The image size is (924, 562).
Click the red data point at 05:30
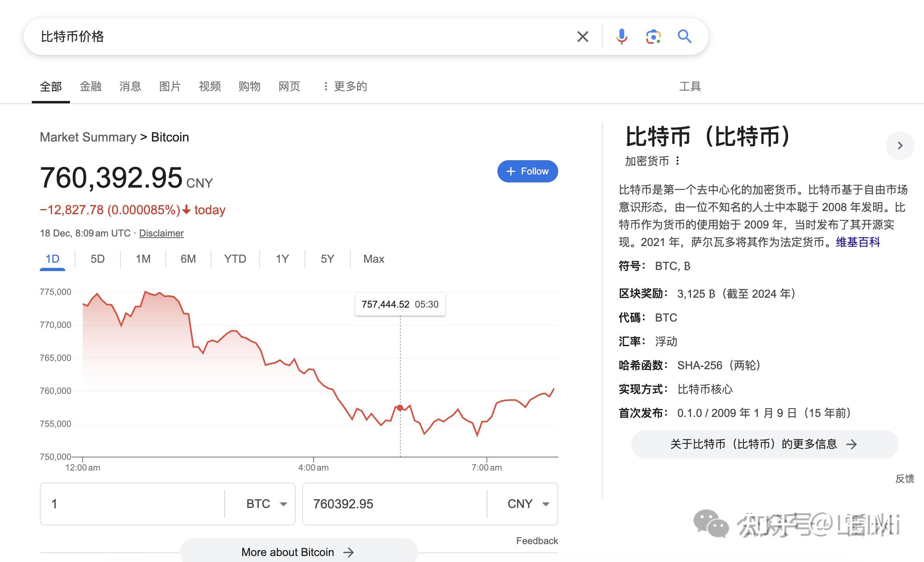400,408
